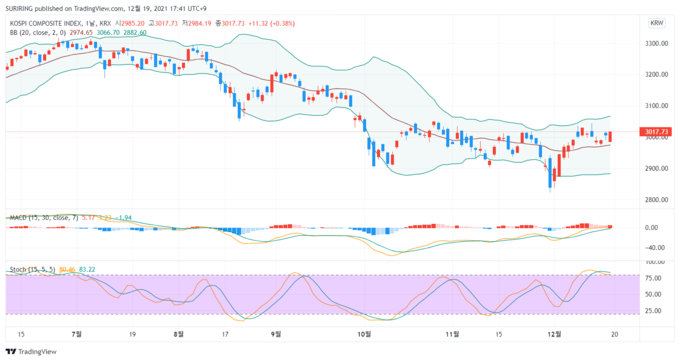This screenshot has height=361, width=680.
Task: Click the 7월 time axis label
Action: (77, 334)
